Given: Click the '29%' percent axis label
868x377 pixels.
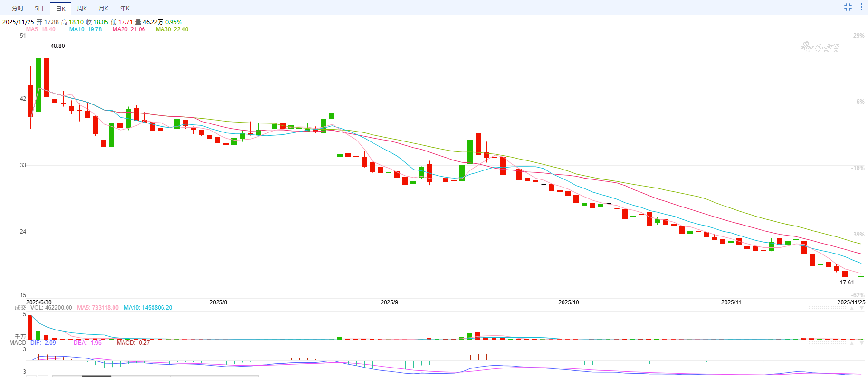Looking at the screenshot, I should [x=859, y=36].
